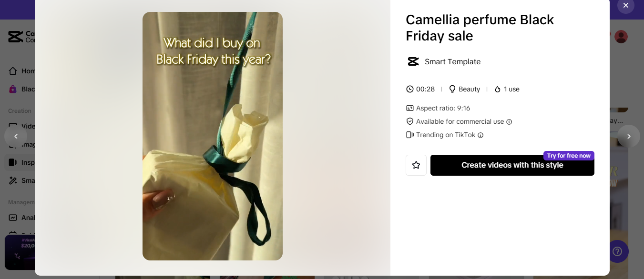Click the star favorite icon button
644x279 pixels.
tap(416, 165)
